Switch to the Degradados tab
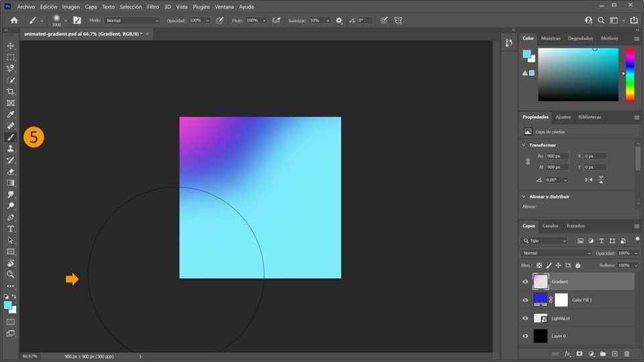Viewport: 644px width, 362px height. point(580,38)
